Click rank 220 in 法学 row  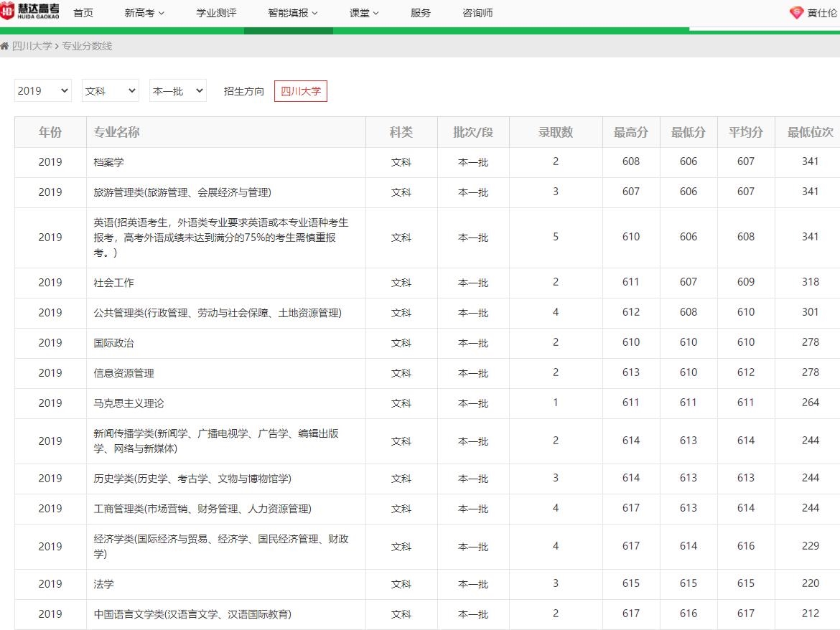pos(810,583)
